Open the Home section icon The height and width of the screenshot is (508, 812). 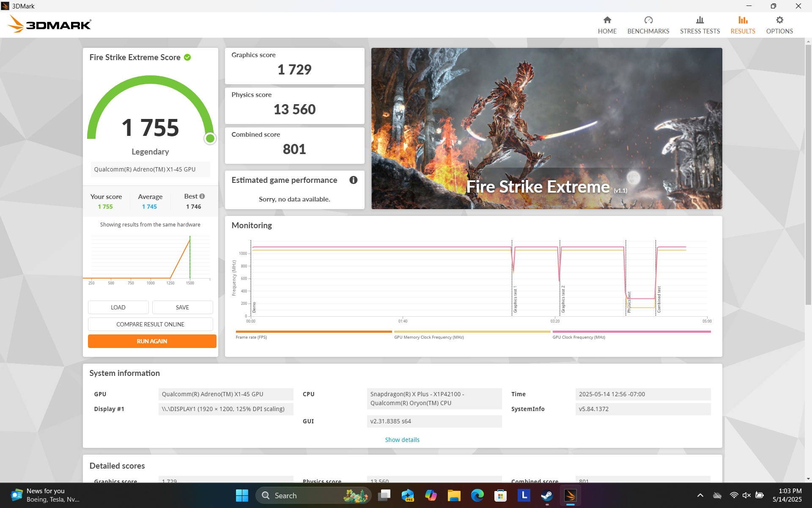point(607,20)
